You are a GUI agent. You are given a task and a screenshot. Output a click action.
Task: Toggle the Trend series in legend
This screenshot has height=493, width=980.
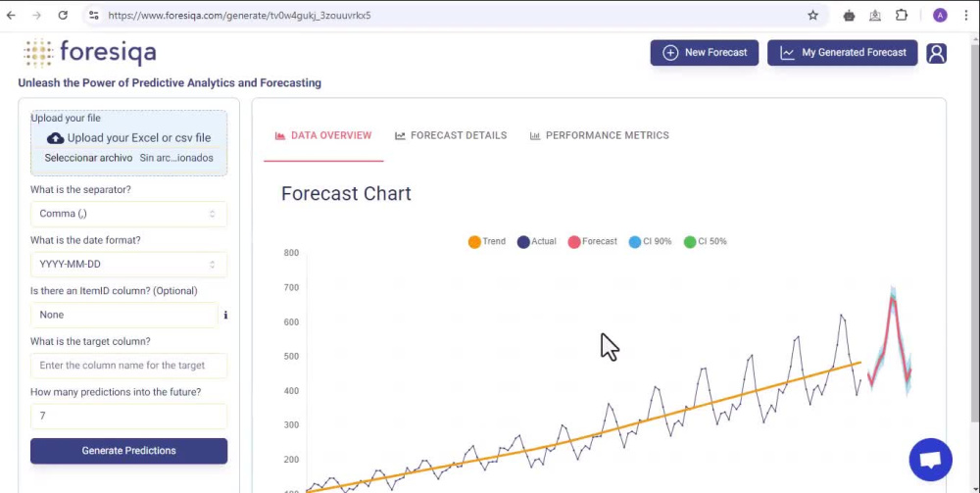pos(487,242)
